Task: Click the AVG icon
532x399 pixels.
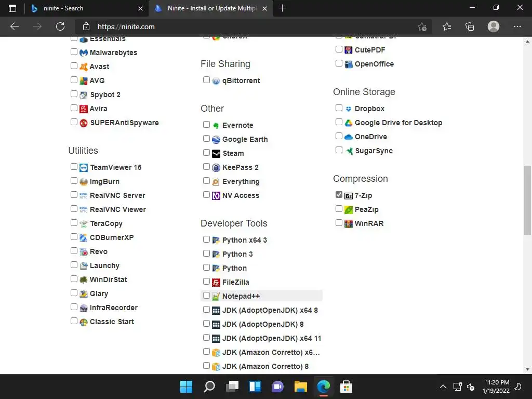Action: pos(84,81)
